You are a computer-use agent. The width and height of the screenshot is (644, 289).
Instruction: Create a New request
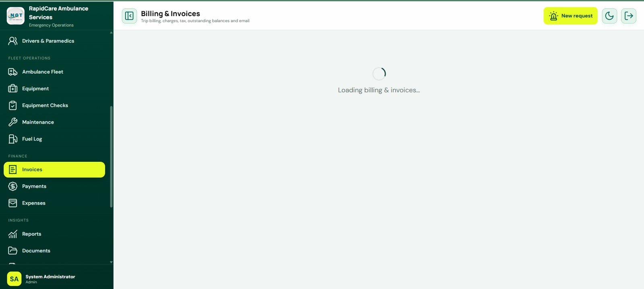click(x=570, y=16)
